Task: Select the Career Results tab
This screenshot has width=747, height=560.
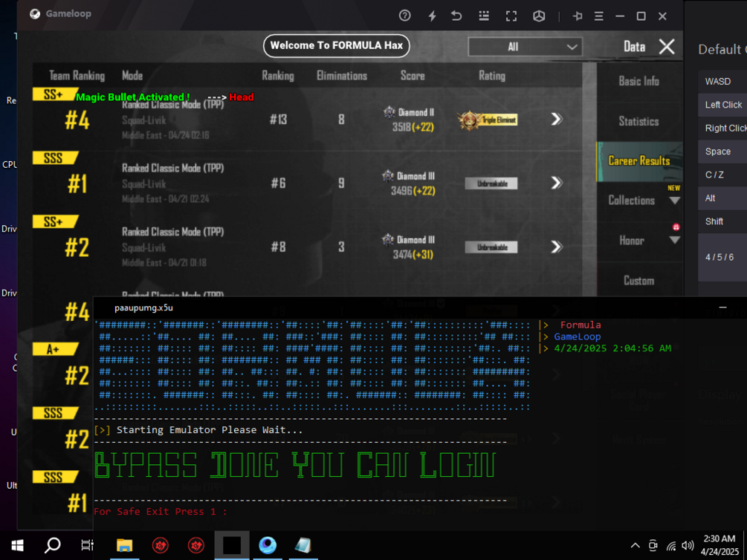Action: coord(639,161)
